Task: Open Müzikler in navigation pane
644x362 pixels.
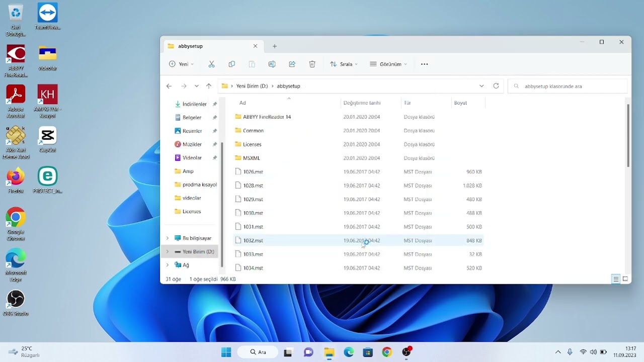Action: 192,144
